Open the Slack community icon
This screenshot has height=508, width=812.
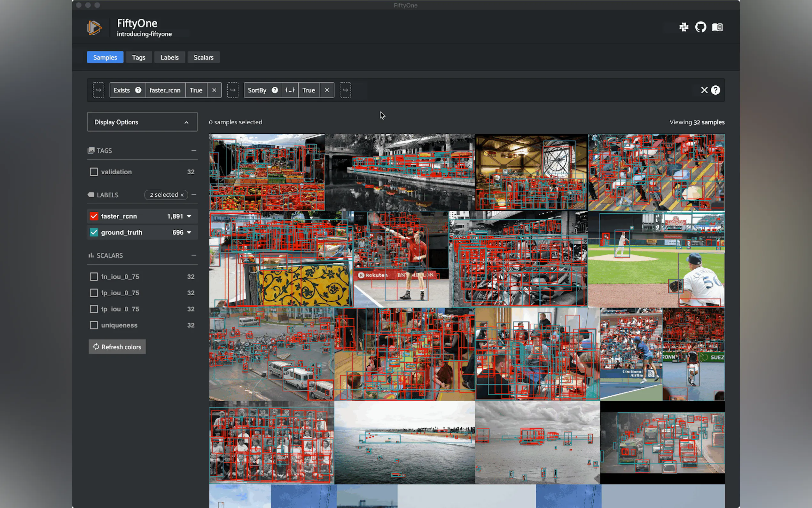pos(684,27)
